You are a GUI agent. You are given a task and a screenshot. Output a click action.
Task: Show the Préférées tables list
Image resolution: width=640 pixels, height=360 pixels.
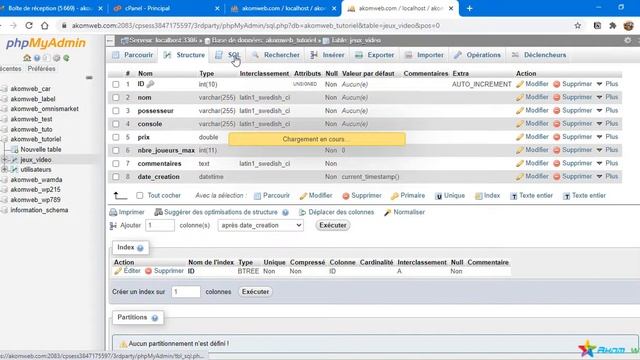click(x=41, y=69)
